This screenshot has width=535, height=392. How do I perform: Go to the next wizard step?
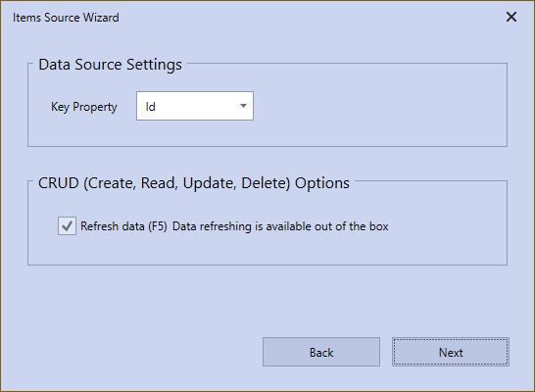coord(451,352)
